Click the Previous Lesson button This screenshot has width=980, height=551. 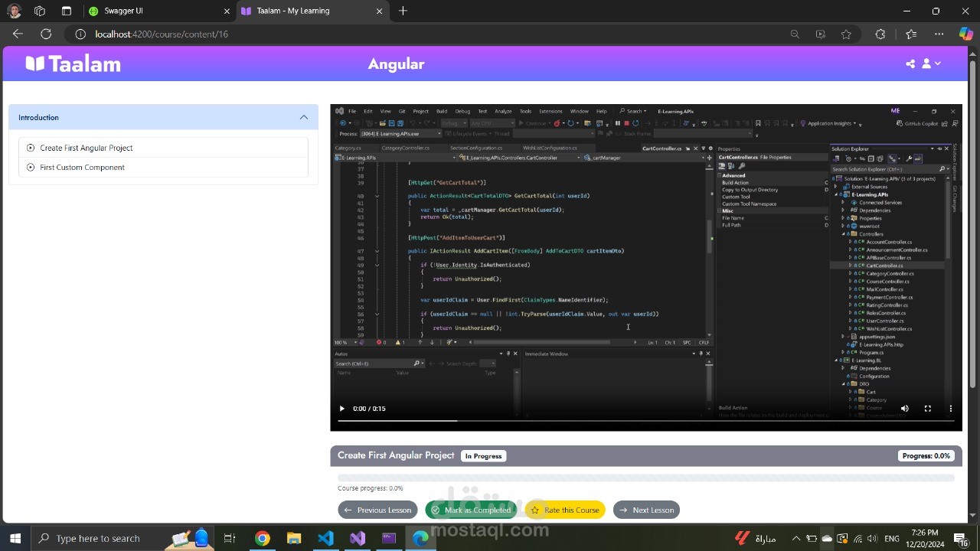click(x=377, y=510)
